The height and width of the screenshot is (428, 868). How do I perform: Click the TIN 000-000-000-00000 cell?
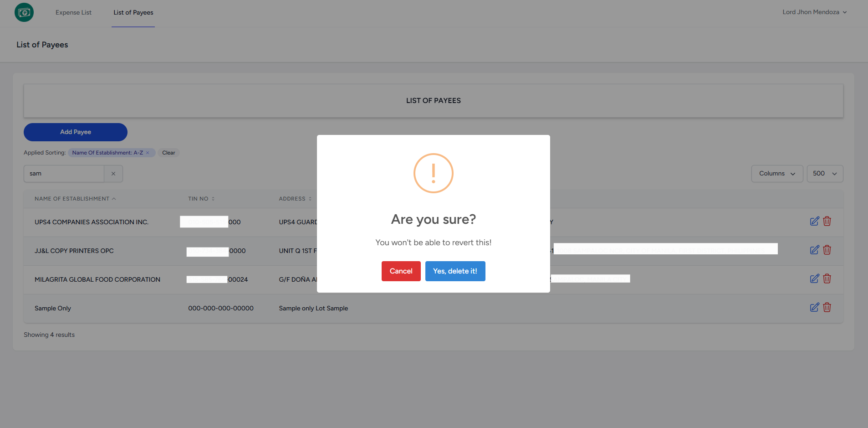point(221,308)
